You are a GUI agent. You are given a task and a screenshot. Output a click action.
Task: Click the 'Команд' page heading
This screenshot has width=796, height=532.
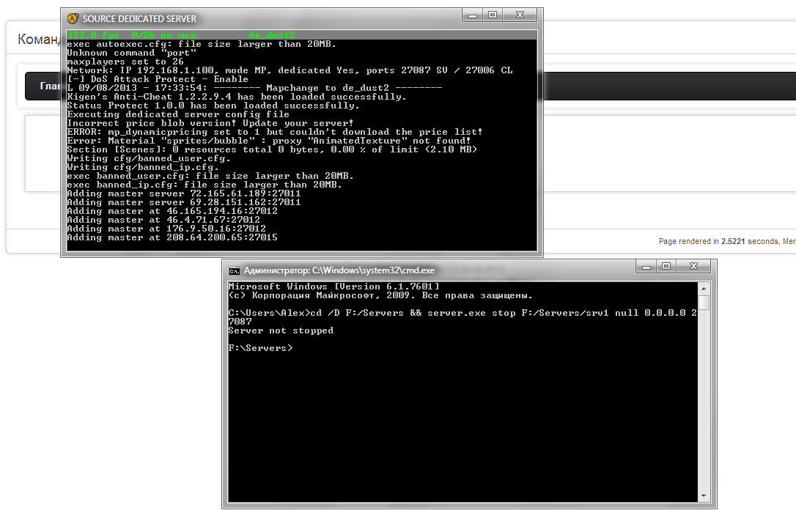click(x=38, y=40)
